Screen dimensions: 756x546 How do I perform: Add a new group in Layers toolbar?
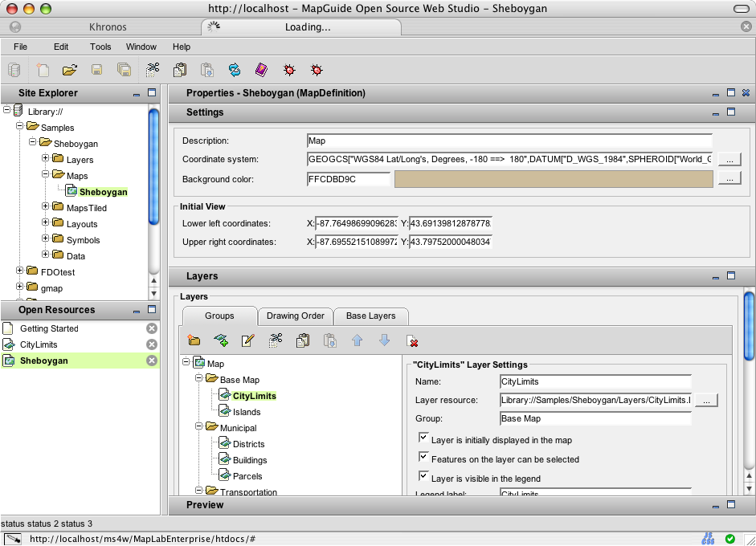click(194, 340)
